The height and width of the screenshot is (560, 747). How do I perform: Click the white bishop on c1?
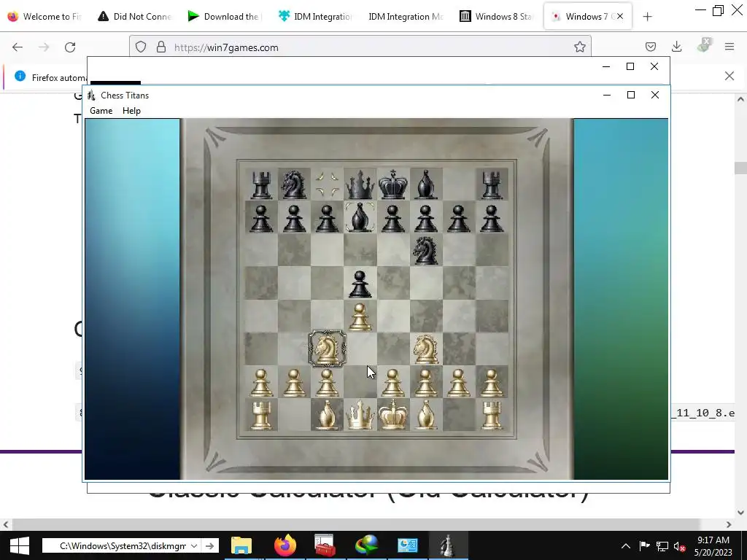coord(328,415)
